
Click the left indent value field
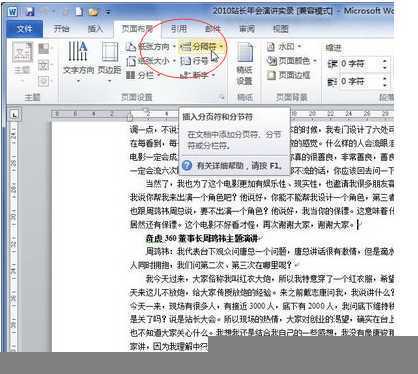click(x=360, y=63)
